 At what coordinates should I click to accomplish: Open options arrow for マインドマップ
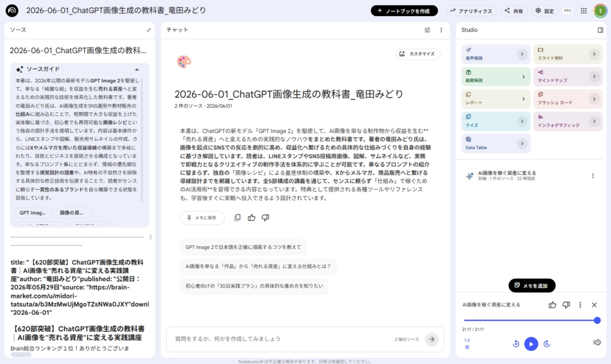(x=594, y=77)
